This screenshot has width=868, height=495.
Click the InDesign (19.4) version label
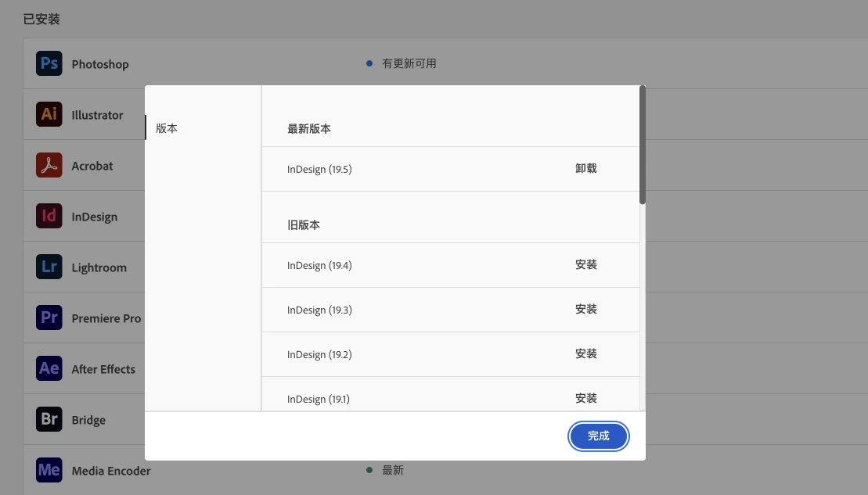pyautogui.click(x=319, y=265)
